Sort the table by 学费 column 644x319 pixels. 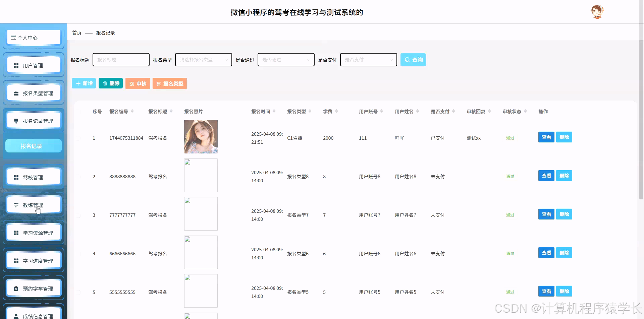[330, 111]
